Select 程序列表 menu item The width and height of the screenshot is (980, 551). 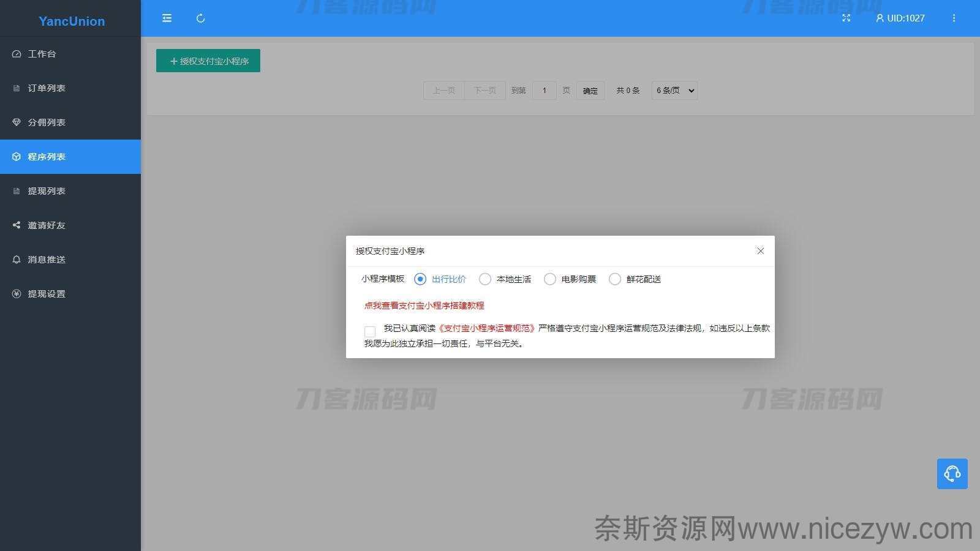(70, 157)
